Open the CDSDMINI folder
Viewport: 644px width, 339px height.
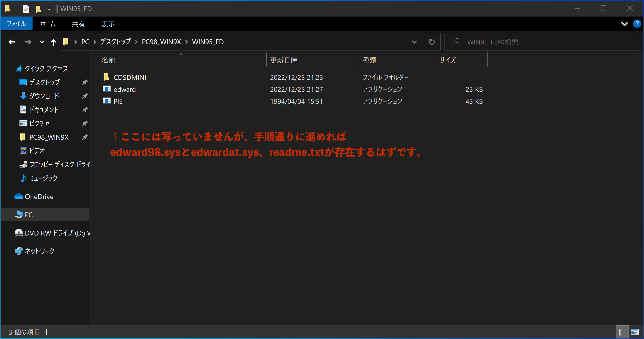coord(130,77)
